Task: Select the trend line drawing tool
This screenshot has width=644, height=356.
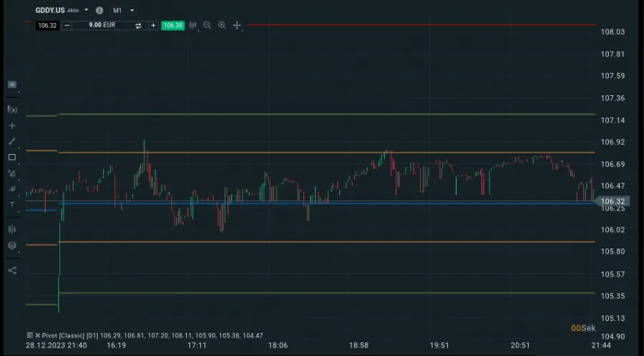Action: pos(12,141)
